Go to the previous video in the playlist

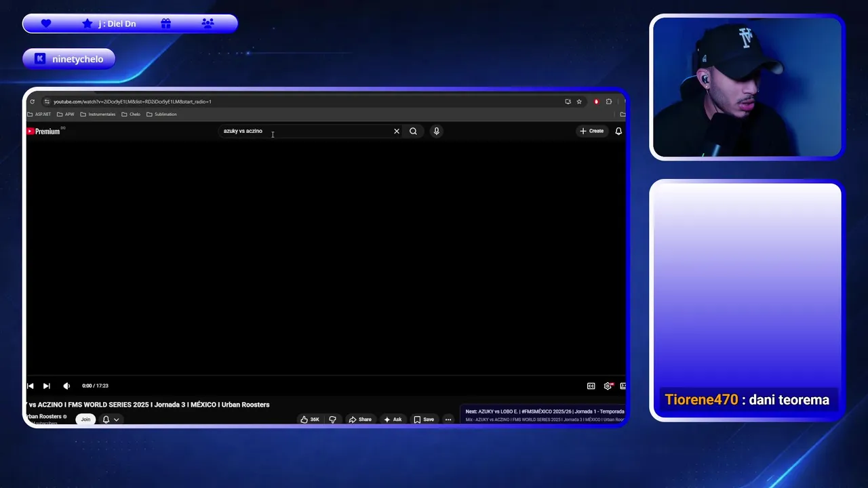point(30,386)
